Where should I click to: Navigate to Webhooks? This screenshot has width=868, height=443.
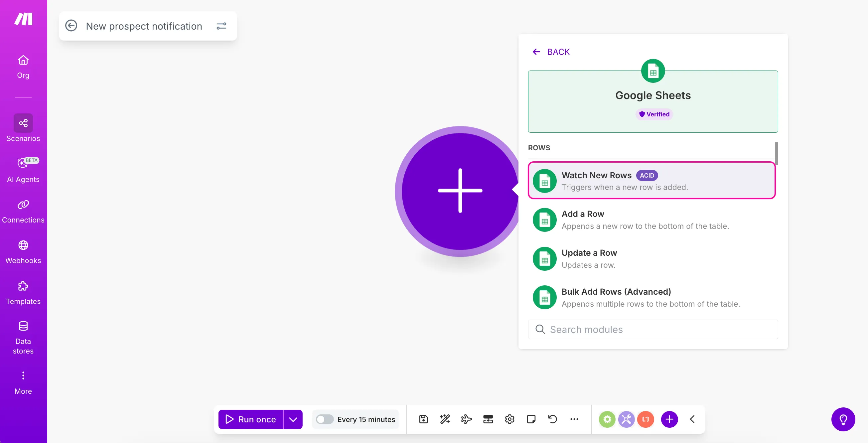[x=23, y=252]
